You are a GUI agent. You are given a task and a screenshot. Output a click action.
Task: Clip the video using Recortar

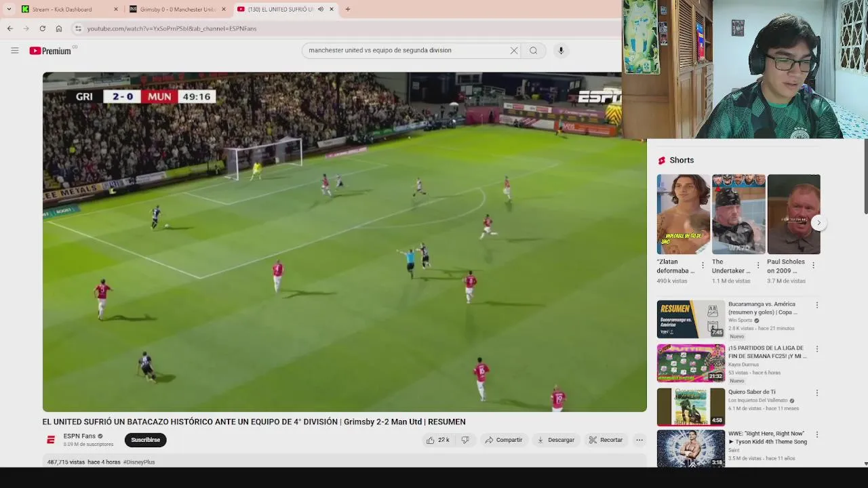(606, 440)
